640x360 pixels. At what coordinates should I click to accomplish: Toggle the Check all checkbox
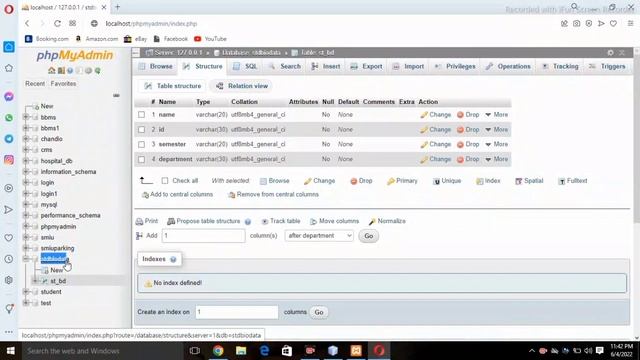pos(165,180)
